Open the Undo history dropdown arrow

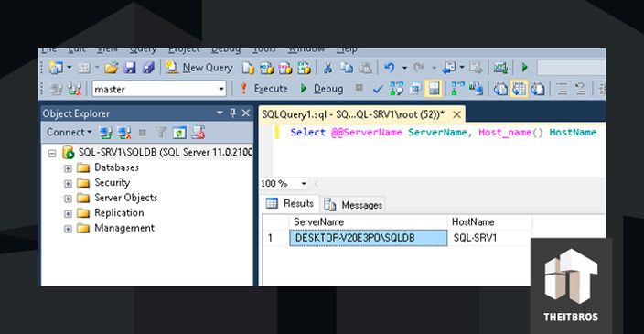[404, 68]
